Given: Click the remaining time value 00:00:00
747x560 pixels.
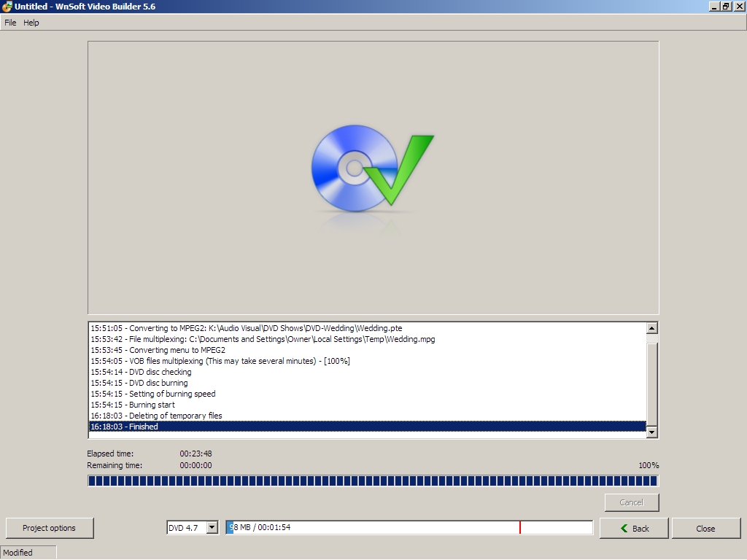Looking at the screenshot, I should [196, 465].
